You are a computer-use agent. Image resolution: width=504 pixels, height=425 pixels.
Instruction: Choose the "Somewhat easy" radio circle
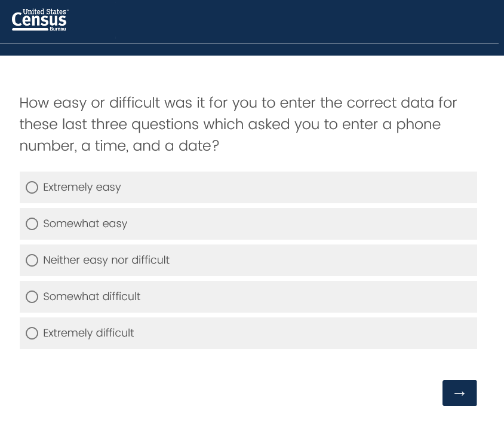[x=32, y=224]
